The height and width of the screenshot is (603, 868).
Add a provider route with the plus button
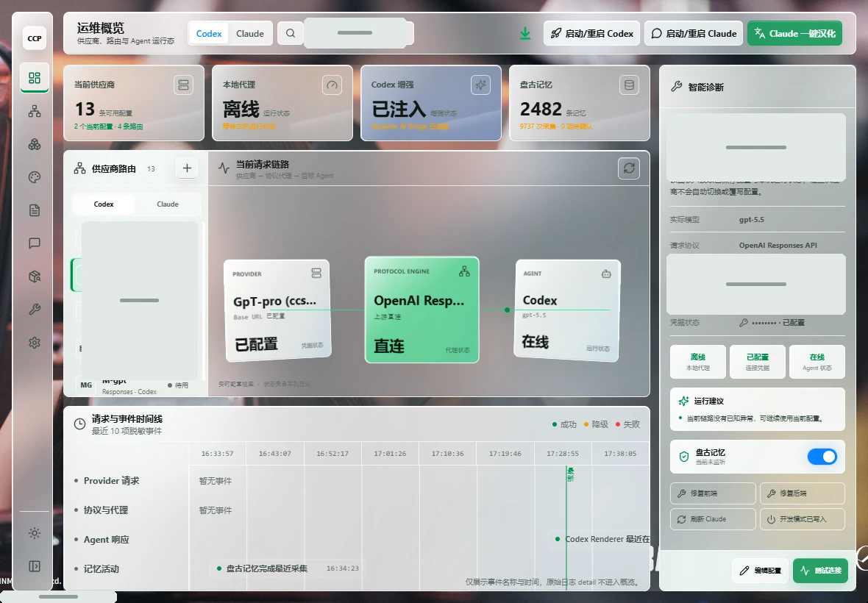(x=187, y=168)
